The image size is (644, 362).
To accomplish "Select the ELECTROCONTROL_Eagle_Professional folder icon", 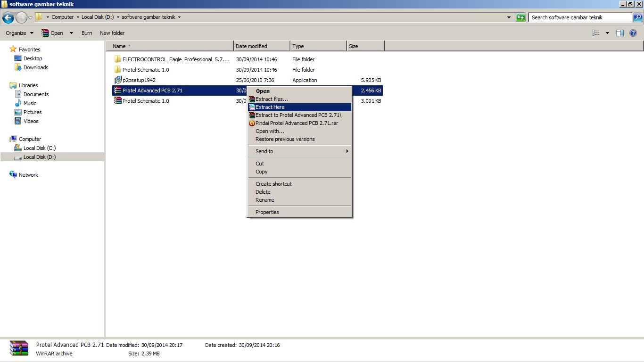I will point(118,59).
